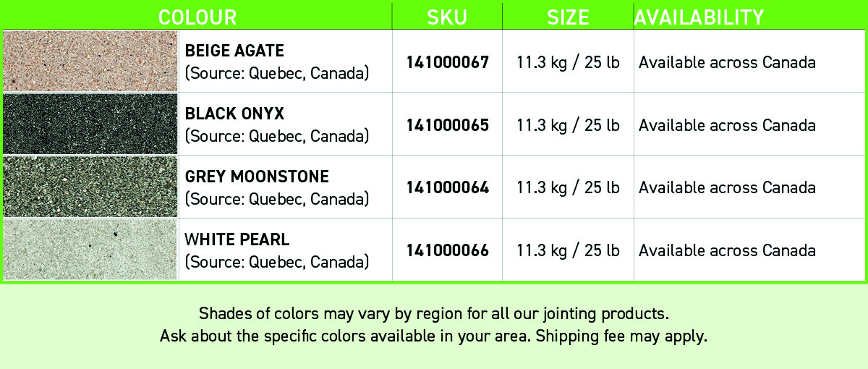Image resolution: width=868 pixels, height=369 pixels.
Task: Click the Beige Agate size cell
Action: coord(568,62)
